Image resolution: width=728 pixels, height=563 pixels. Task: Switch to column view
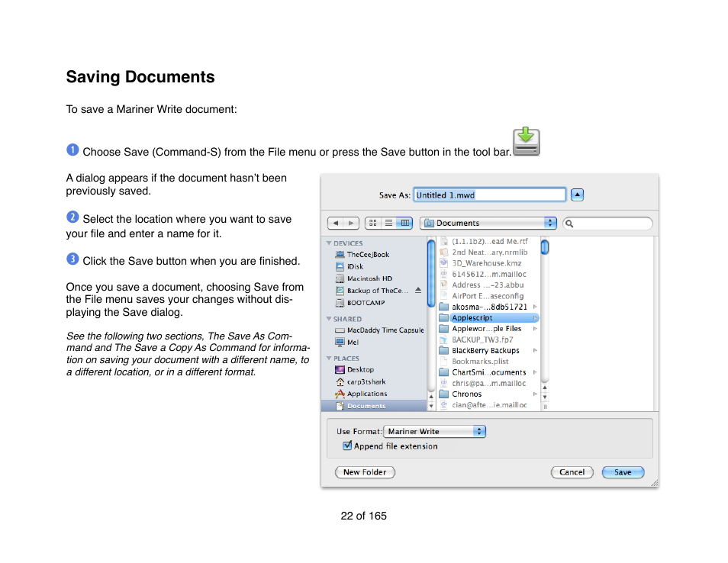[x=407, y=223]
